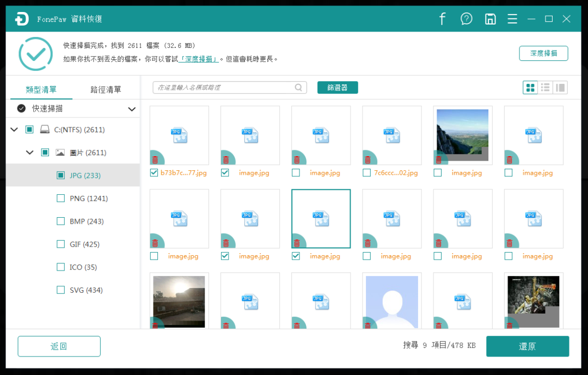Click the Facebook icon in title bar

(x=442, y=19)
